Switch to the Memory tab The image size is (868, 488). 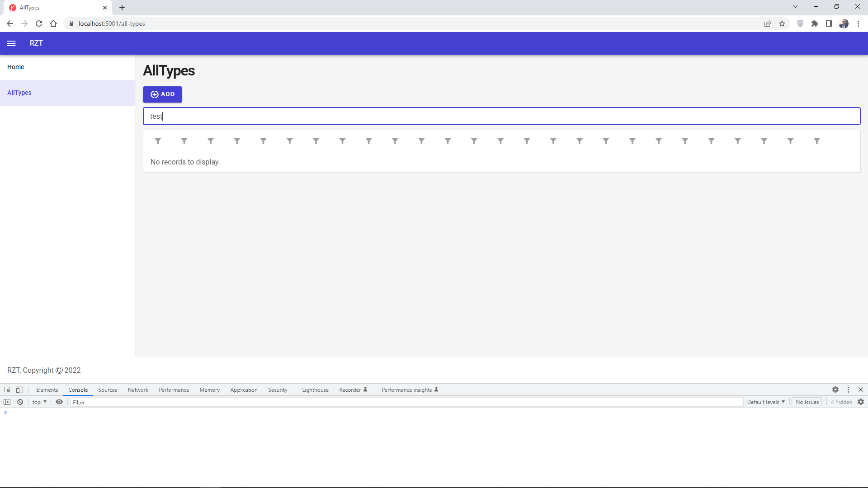pos(210,390)
